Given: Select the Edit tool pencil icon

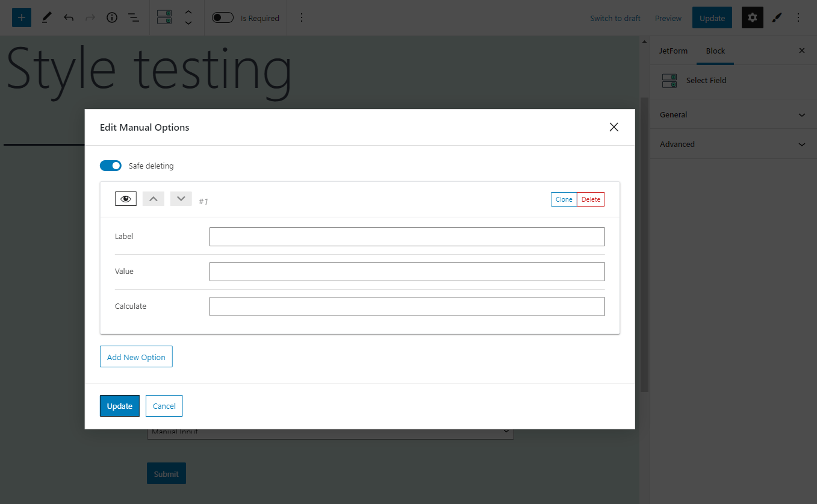Looking at the screenshot, I should 46,17.
